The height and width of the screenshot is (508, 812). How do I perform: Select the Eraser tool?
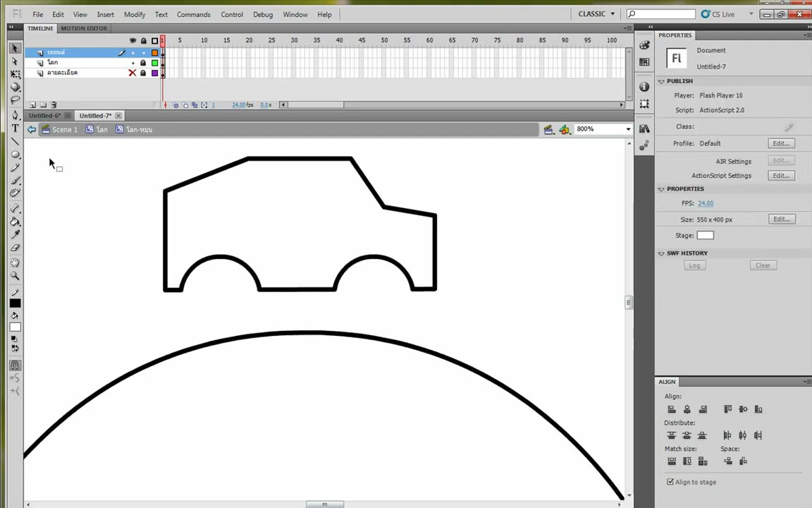15,248
